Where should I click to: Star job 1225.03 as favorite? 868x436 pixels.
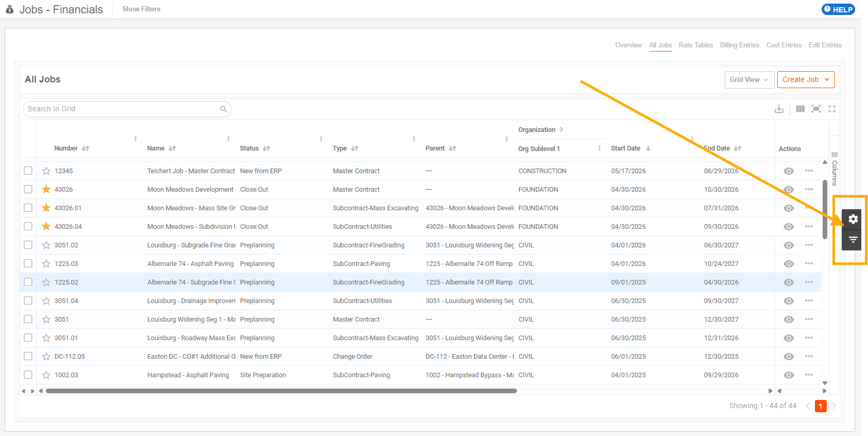46,263
